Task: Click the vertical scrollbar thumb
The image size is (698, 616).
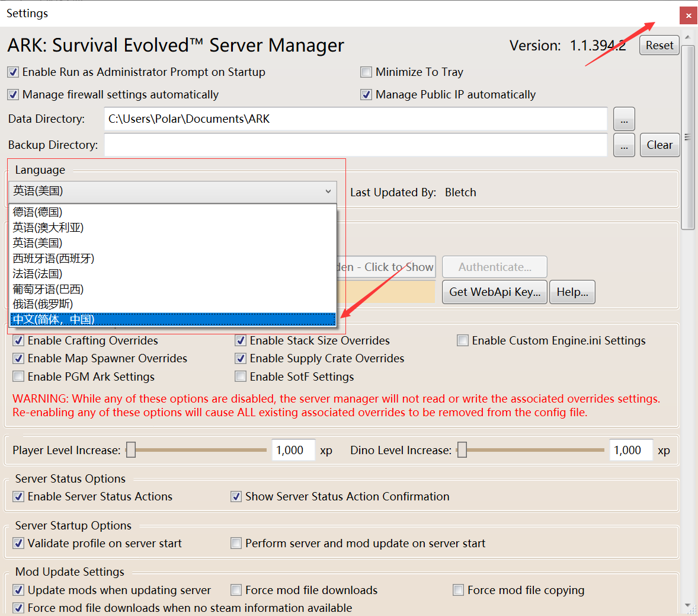Action: pos(688,137)
